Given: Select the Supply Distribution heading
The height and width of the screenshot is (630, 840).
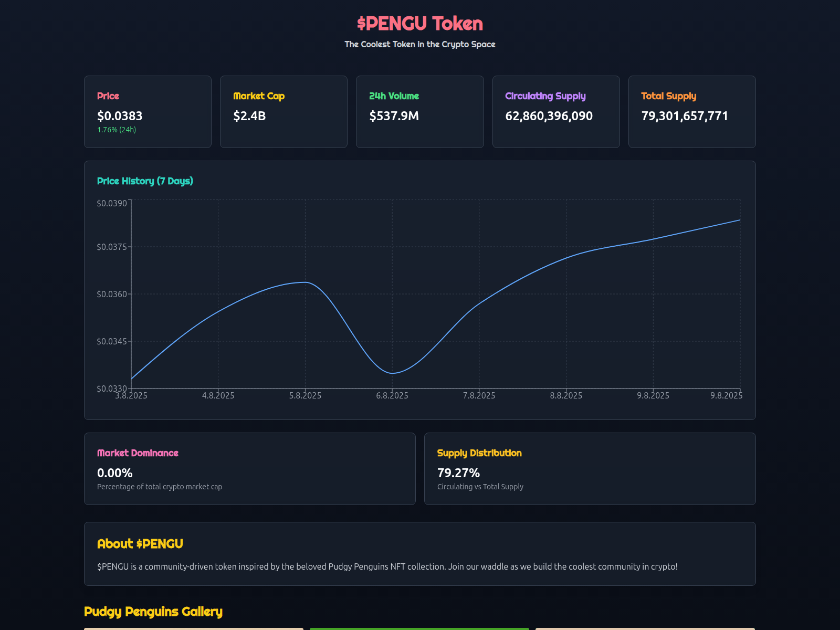Looking at the screenshot, I should [x=479, y=453].
